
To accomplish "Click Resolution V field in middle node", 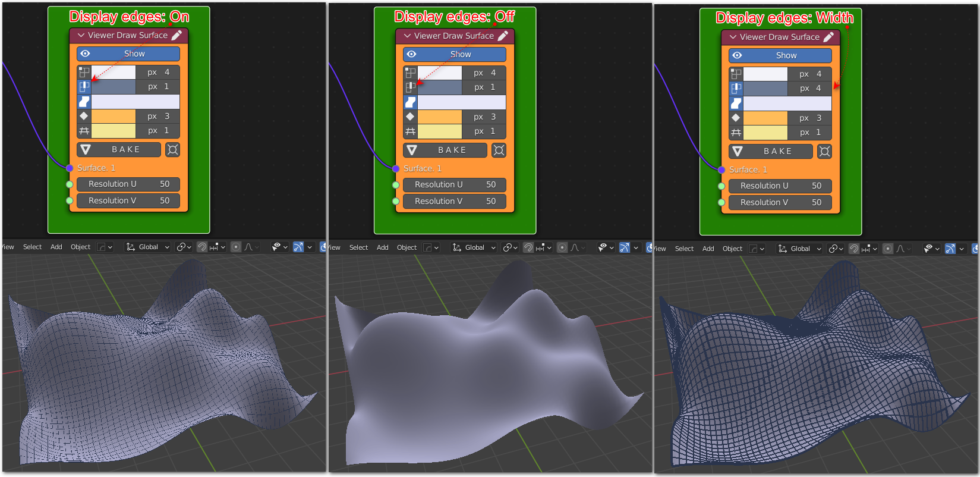I will (455, 201).
